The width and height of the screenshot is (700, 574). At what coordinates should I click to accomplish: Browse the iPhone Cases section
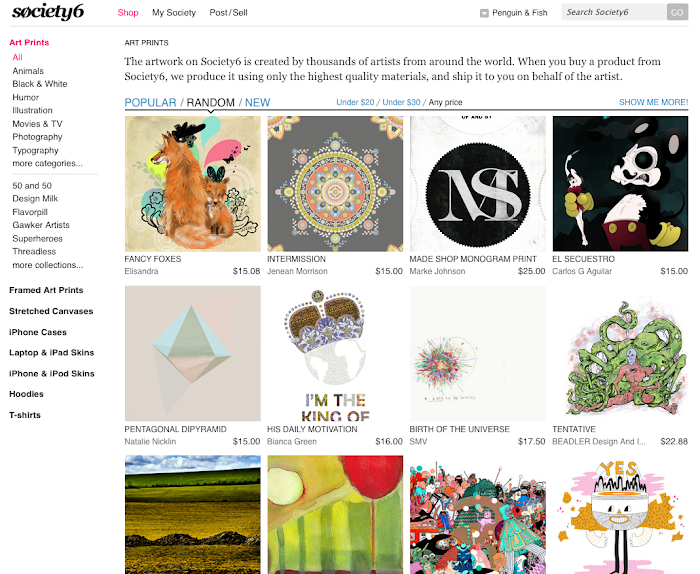[38, 332]
